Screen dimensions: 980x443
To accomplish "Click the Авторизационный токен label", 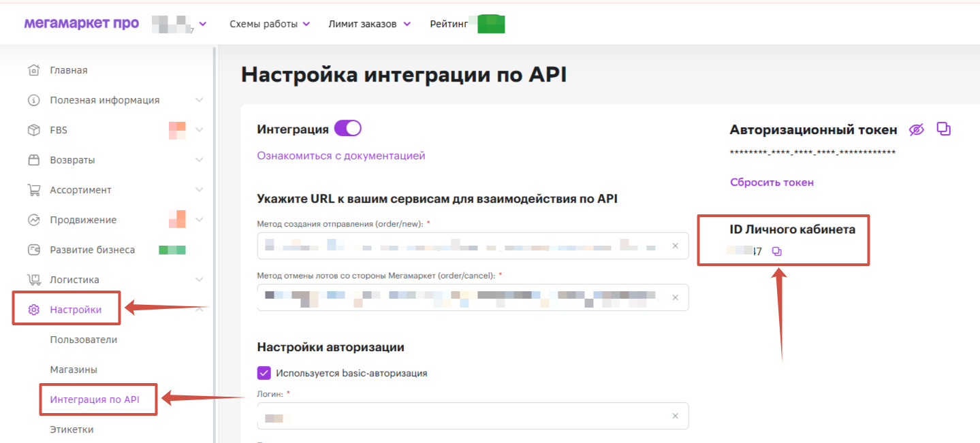I will [x=814, y=129].
